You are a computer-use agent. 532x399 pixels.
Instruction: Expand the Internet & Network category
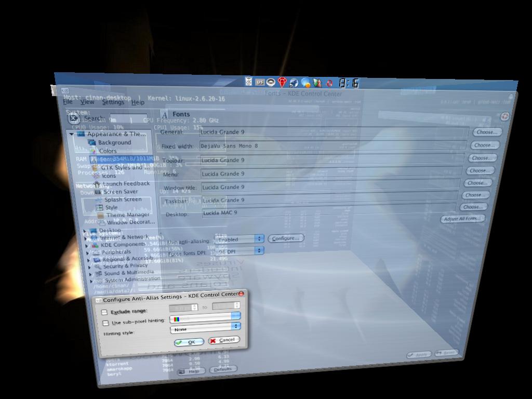coord(86,238)
